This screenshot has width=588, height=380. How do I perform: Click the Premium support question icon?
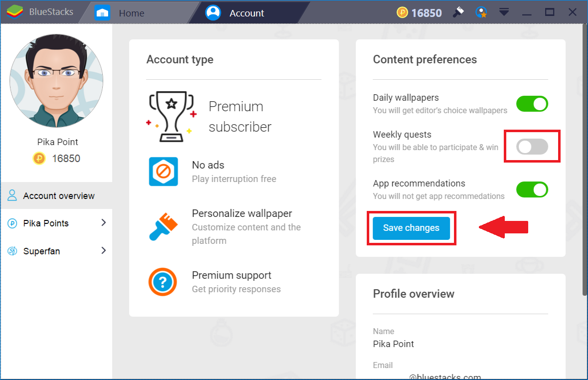pos(163,282)
